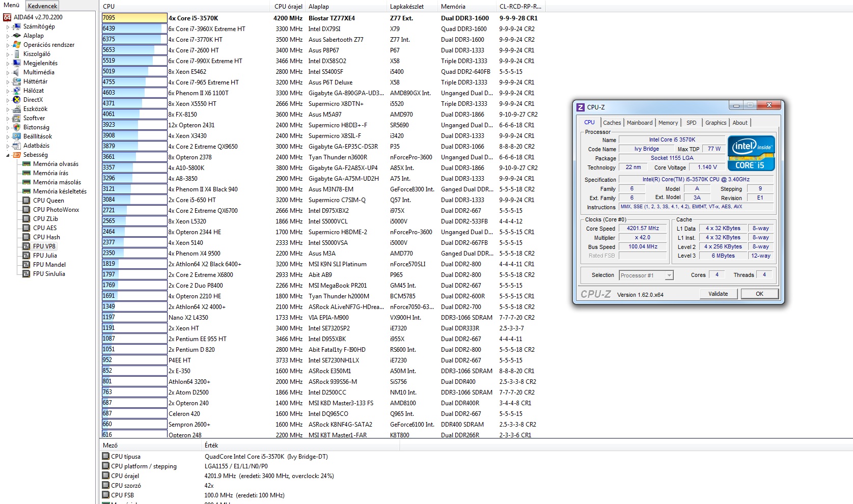Click the Memória késleltetés memory icon
This screenshot has height=504, width=853.
point(26,191)
